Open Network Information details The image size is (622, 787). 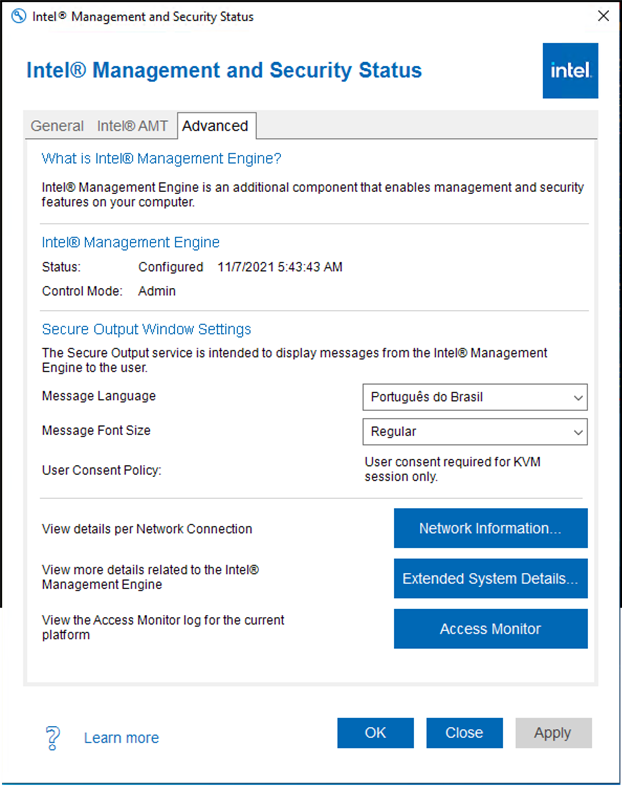click(x=490, y=528)
